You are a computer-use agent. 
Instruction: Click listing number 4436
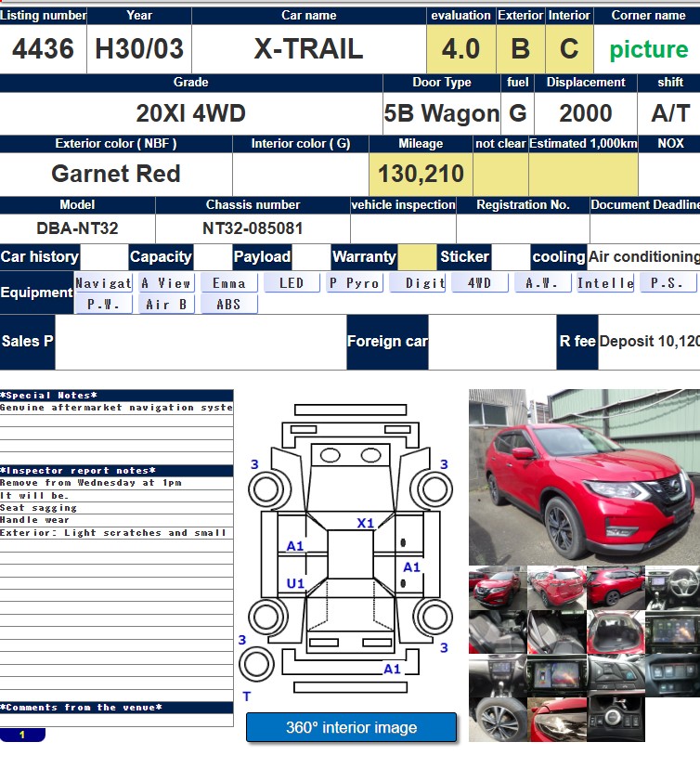click(43, 49)
